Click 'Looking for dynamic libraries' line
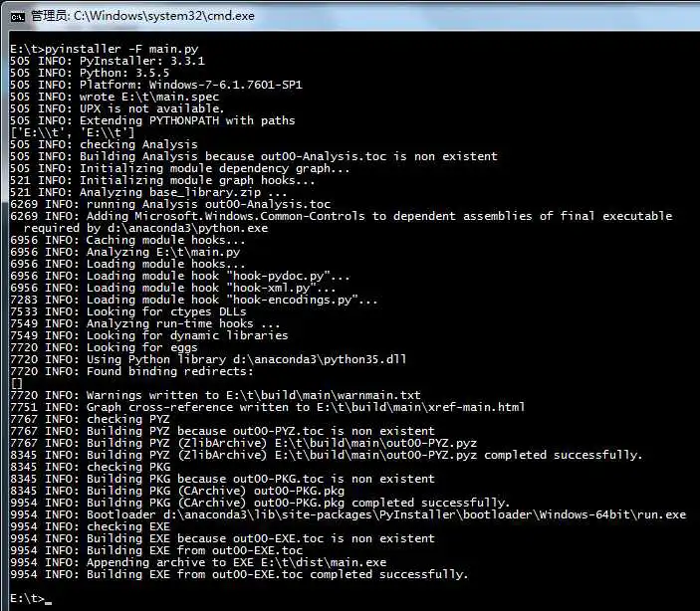The height and width of the screenshot is (611, 700). [149, 335]
